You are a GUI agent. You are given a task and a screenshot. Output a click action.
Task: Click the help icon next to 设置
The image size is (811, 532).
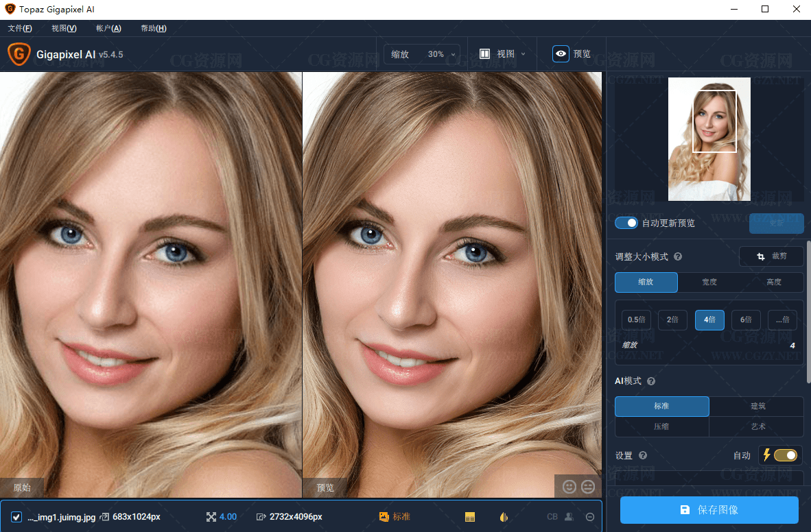(643, 455)
